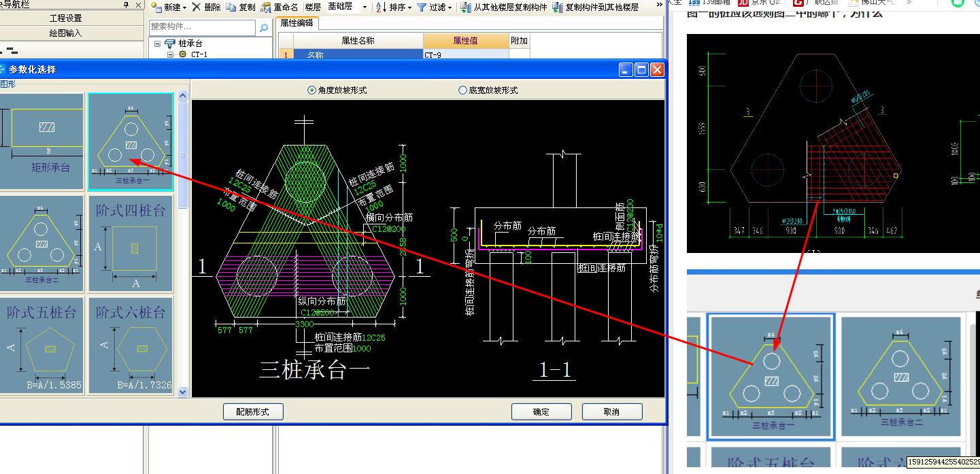Click 复制构件到其他楼层 icon

(558, 7)
